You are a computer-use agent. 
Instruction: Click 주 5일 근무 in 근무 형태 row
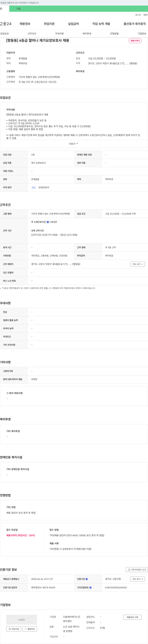[x=110, y=247]
